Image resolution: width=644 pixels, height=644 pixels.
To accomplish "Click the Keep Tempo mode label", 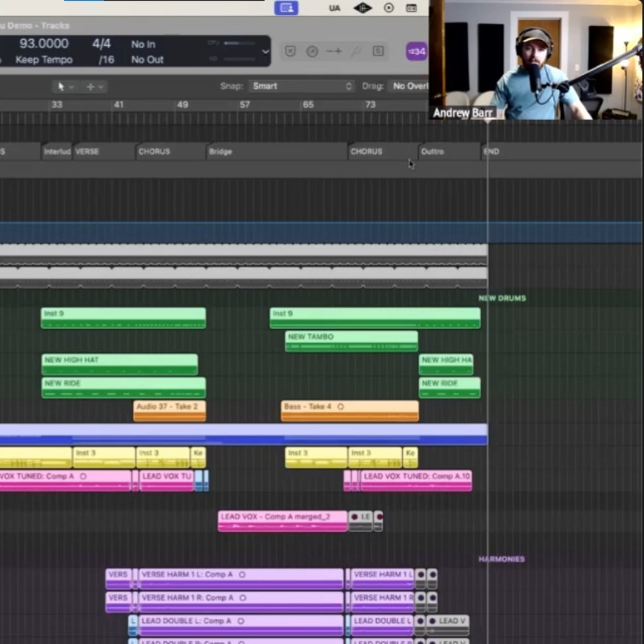I will (44, 60).
